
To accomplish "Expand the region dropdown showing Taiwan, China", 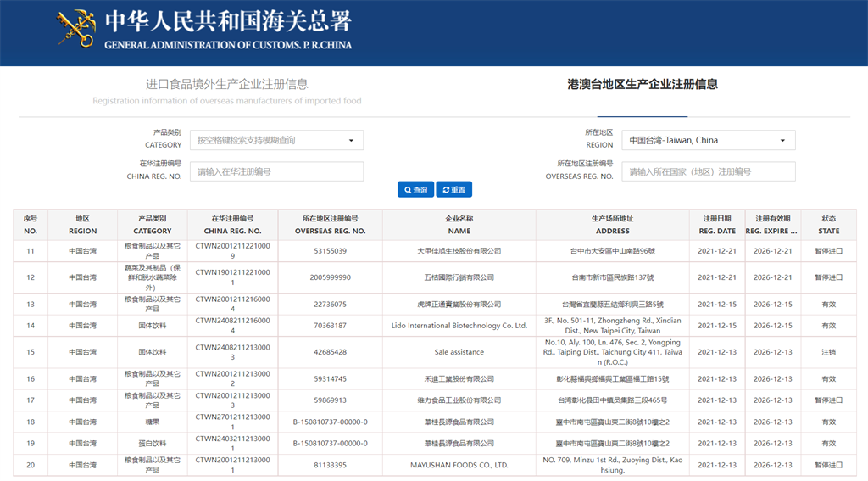I will coord(708,140).
